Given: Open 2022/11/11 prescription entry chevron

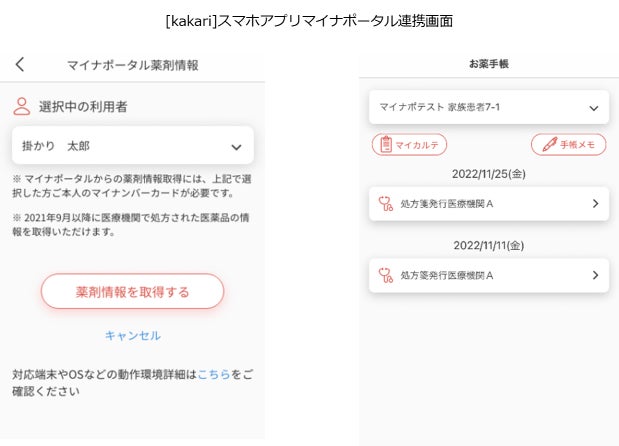Looking at the screenshot, I should click(595, 274).
